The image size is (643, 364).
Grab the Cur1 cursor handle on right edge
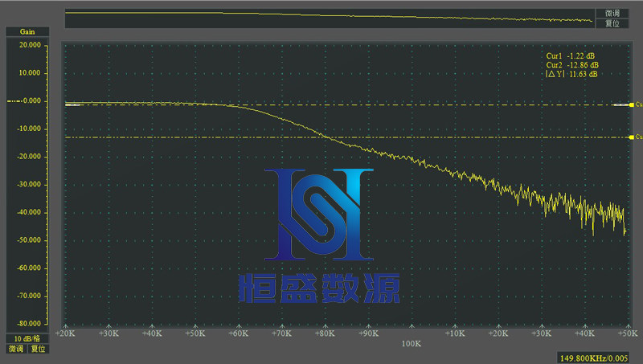coord(632,105)
